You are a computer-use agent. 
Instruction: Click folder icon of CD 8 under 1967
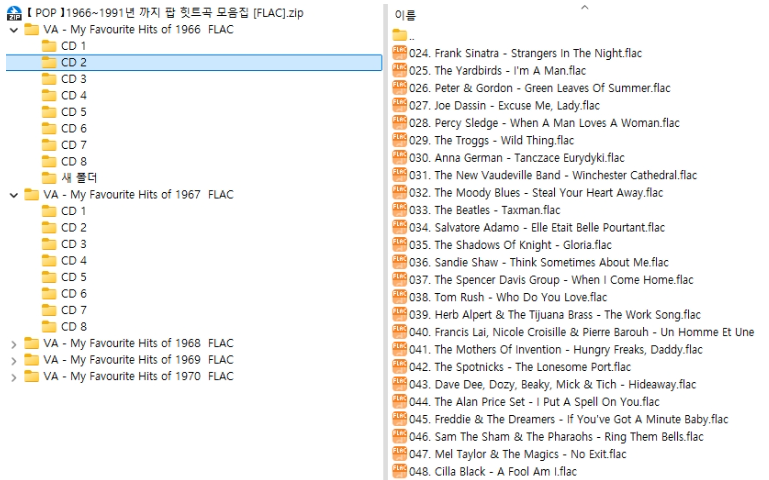coord(48,326)
